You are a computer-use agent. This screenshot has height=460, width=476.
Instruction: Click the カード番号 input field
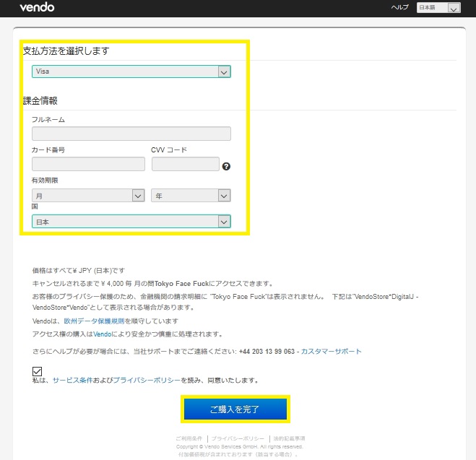tap(88, 164)
